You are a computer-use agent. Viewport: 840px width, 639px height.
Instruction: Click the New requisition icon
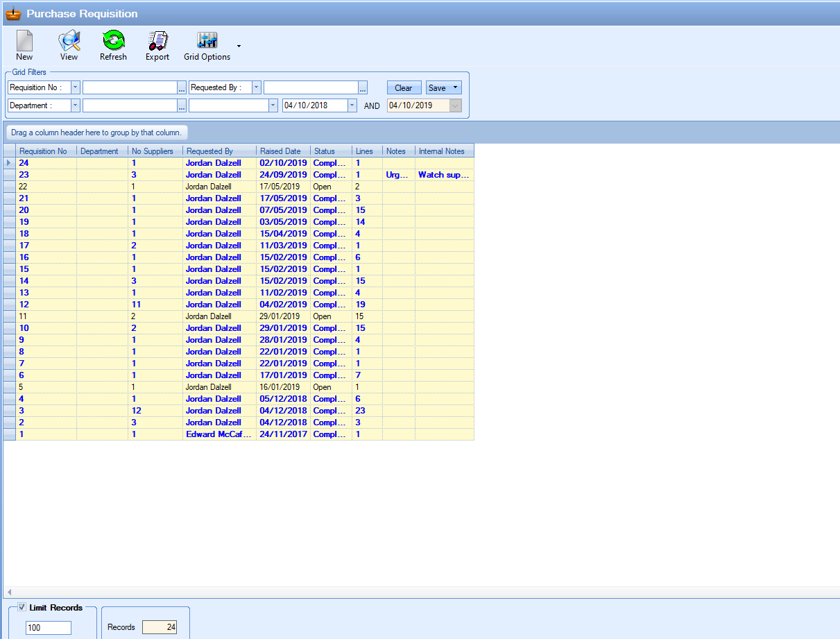click(x=24, y=42)
